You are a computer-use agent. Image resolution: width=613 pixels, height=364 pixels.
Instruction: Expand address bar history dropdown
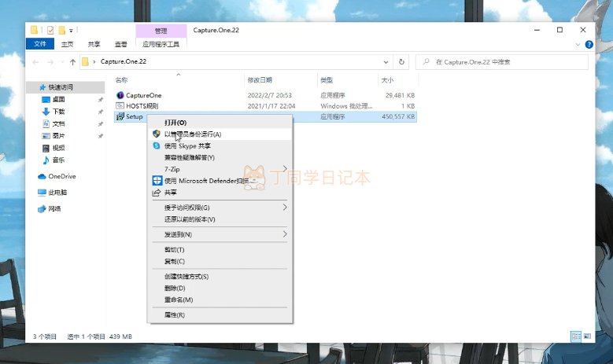click(x=386, y=62)
